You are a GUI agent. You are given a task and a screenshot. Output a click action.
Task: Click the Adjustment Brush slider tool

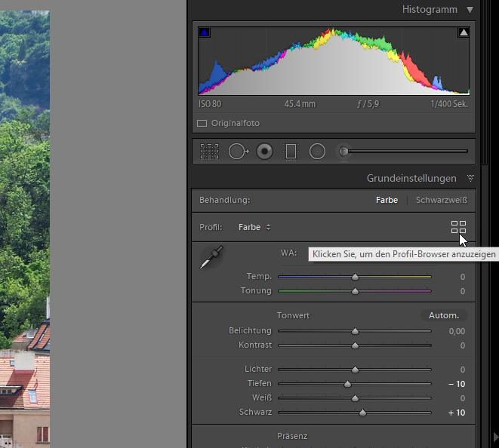[x=344, y=152]
